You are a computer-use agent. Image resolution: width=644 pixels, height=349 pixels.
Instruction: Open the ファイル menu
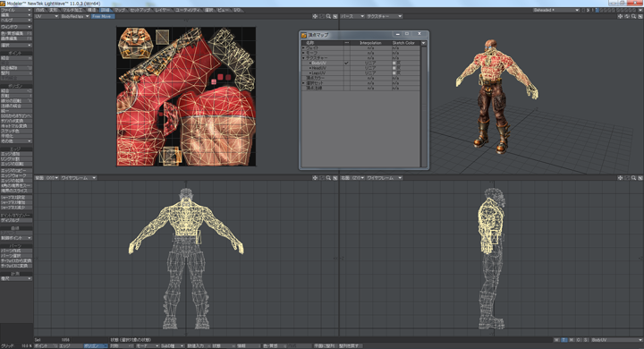point(16,10)
